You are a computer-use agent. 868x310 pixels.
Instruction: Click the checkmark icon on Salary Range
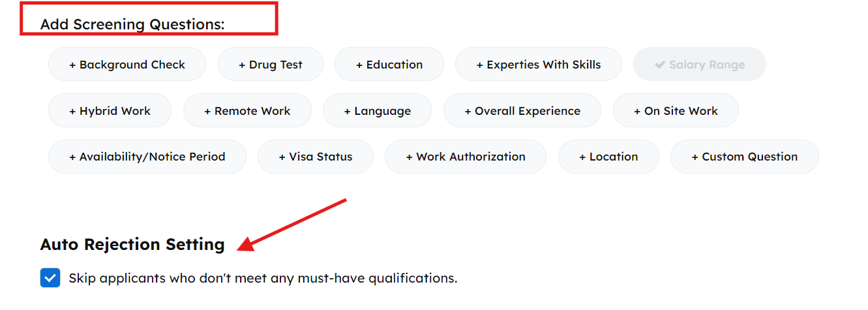[660, 65]
